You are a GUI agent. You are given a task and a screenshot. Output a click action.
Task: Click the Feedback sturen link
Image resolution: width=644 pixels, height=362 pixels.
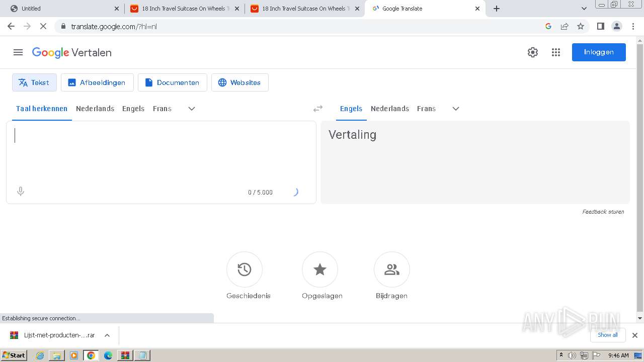[603, 212]
